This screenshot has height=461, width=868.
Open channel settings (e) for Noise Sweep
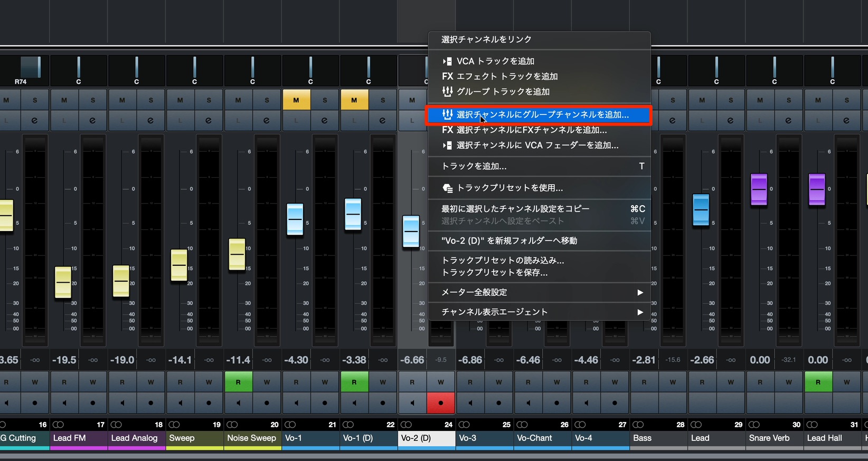(x=267, y=121)
